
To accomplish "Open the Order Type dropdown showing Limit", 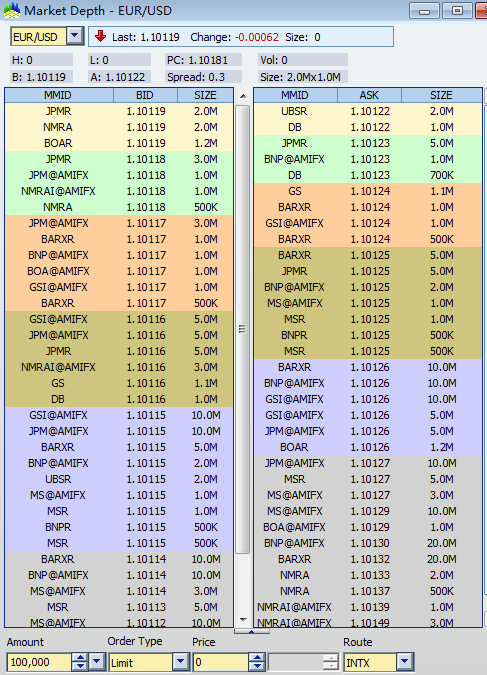I will coord(180,661).
